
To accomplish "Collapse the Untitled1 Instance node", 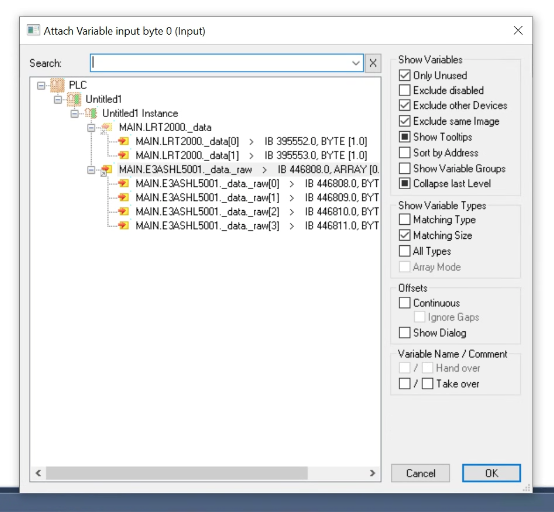I will pos(75,114).
